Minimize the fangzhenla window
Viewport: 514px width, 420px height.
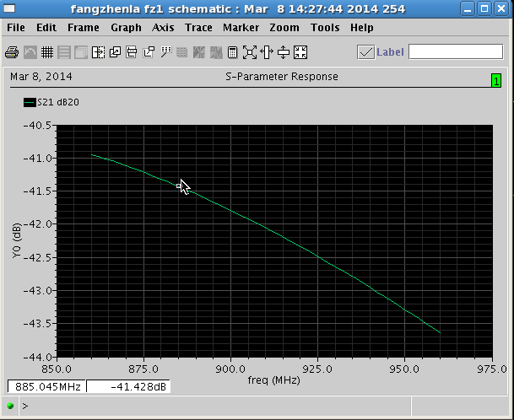point(468,8)
